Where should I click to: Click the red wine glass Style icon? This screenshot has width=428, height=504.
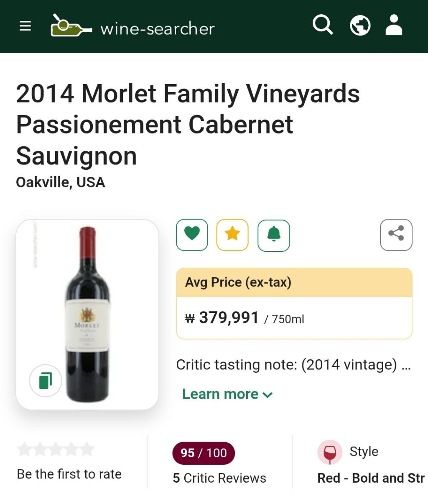330,452
